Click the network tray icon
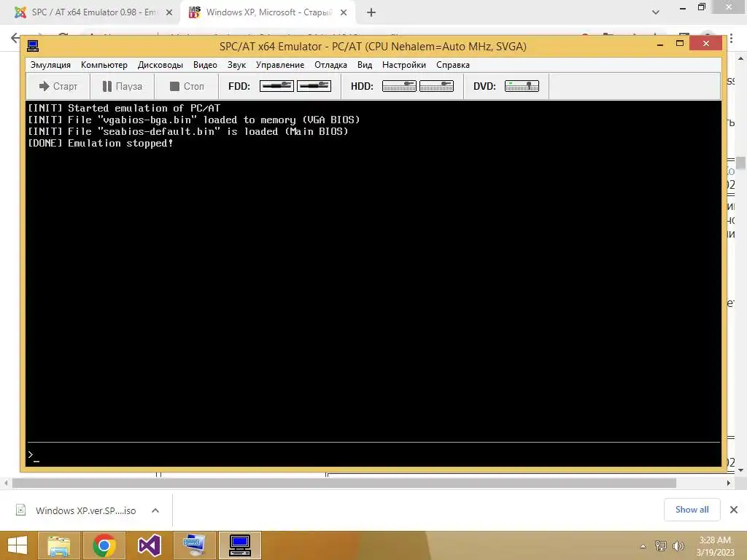 tap(661, 546)
